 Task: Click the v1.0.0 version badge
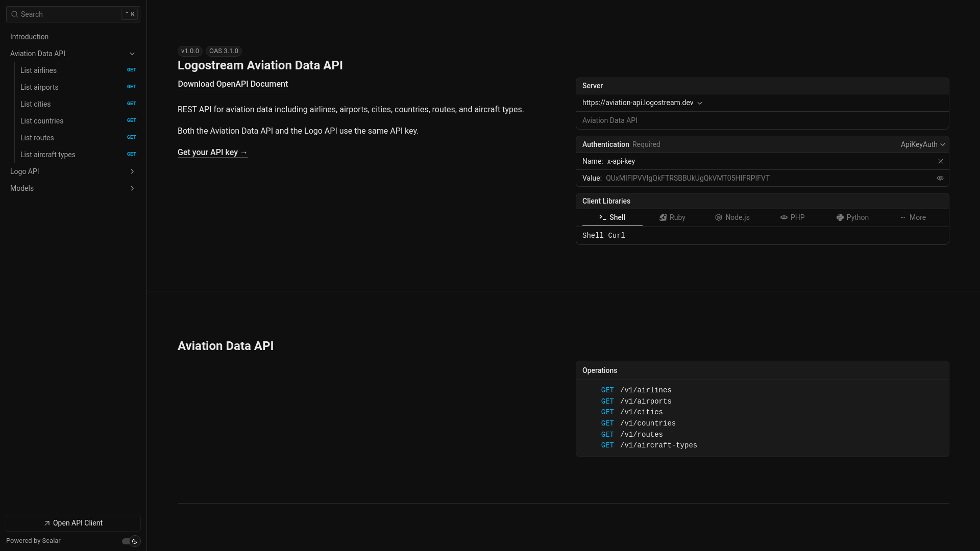click(190, 51)
